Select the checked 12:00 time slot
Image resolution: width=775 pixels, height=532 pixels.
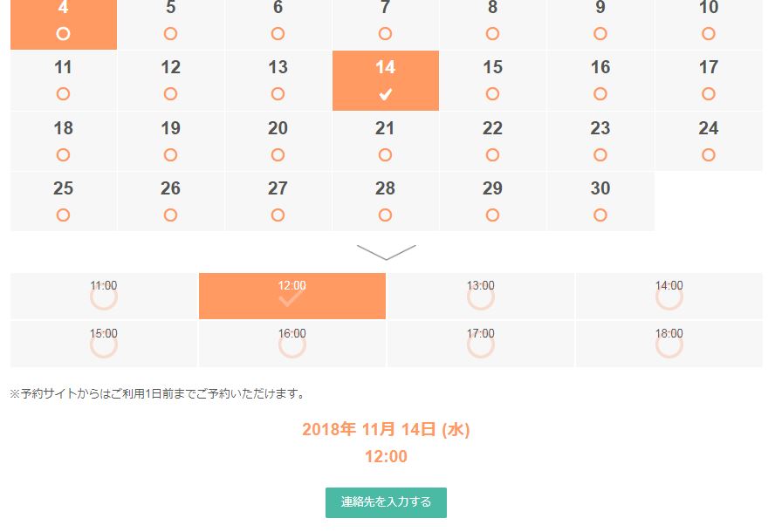coord(292,296)
